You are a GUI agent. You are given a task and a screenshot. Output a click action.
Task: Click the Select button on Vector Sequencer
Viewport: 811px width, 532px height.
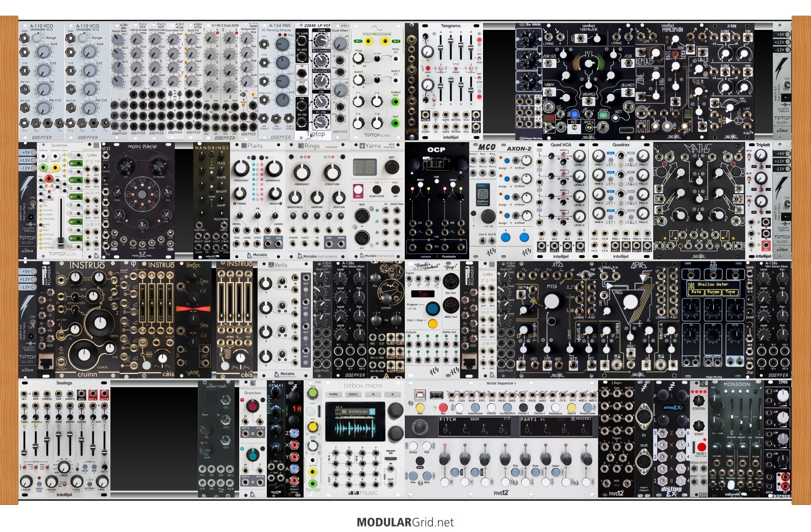(556, 472)
